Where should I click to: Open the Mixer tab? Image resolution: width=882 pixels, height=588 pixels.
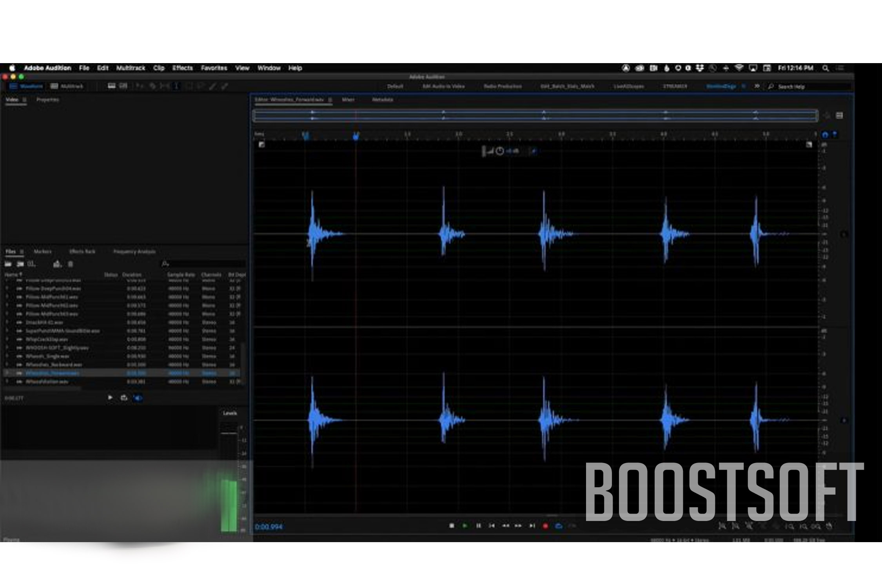(348, 100)
